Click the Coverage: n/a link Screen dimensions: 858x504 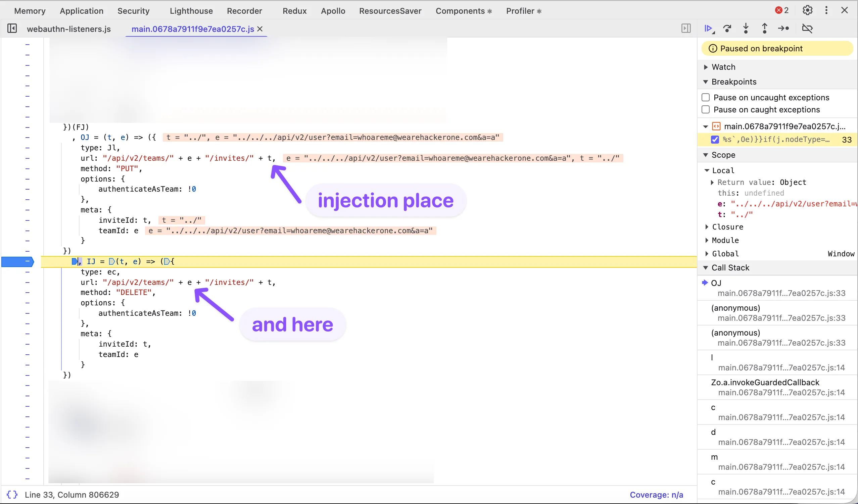tap(657, 495)
